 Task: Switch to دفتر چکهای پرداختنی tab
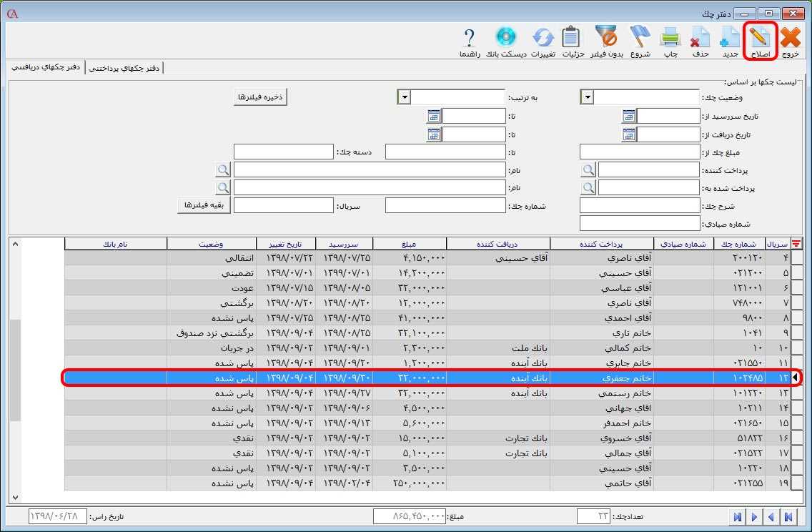point(124,68)
